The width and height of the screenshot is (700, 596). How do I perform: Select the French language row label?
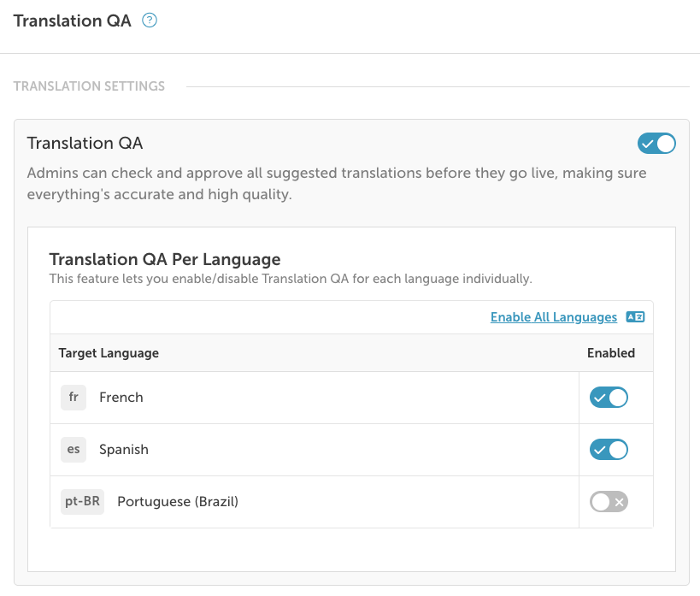121,398
